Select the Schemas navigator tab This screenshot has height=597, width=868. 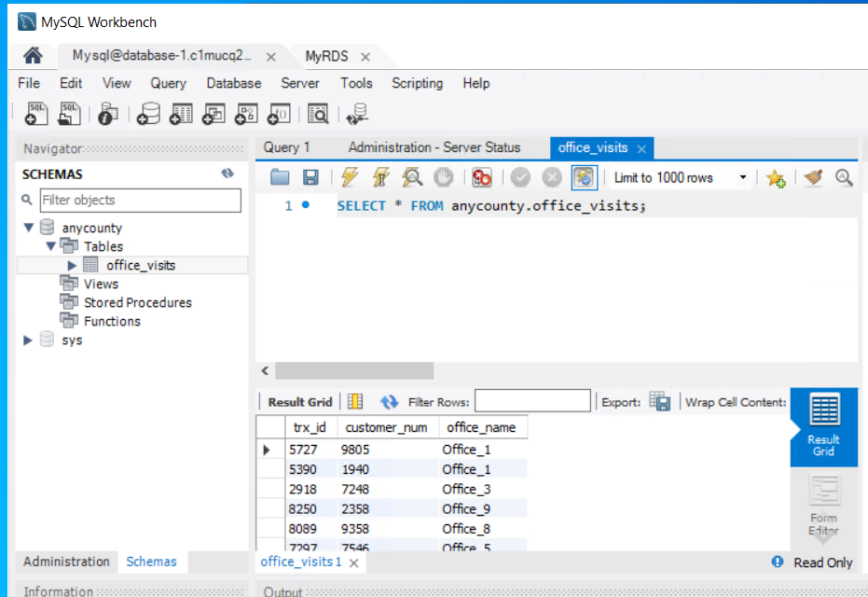click(x=151, y=561)
